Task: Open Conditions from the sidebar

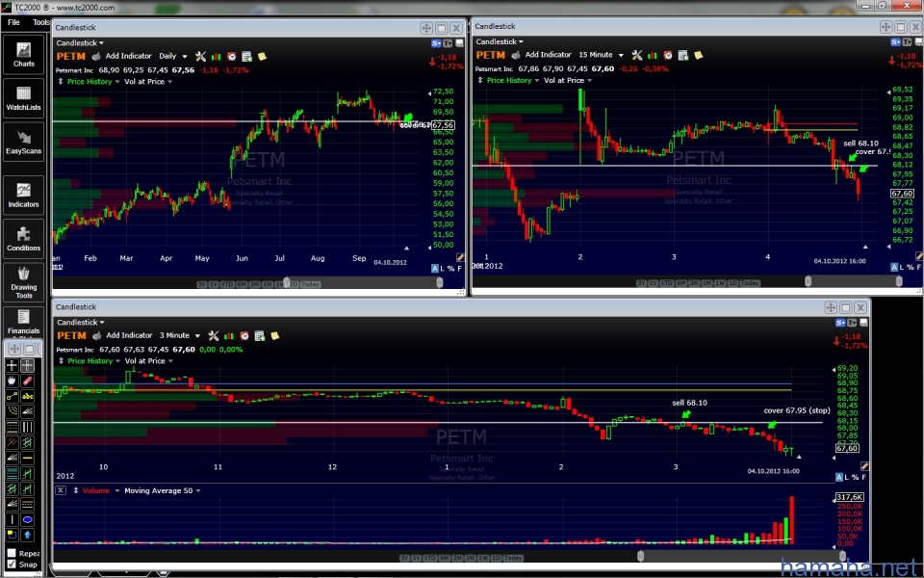Action: click(x=23, y=239)
